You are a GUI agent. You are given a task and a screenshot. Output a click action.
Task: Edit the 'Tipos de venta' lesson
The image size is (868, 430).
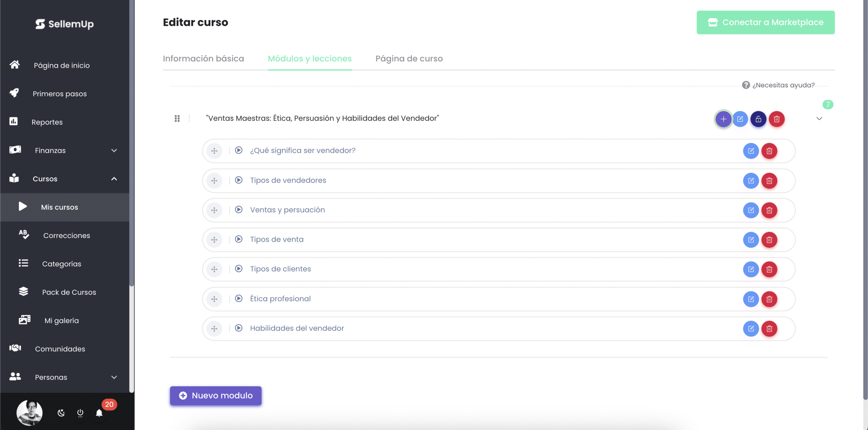751,240
